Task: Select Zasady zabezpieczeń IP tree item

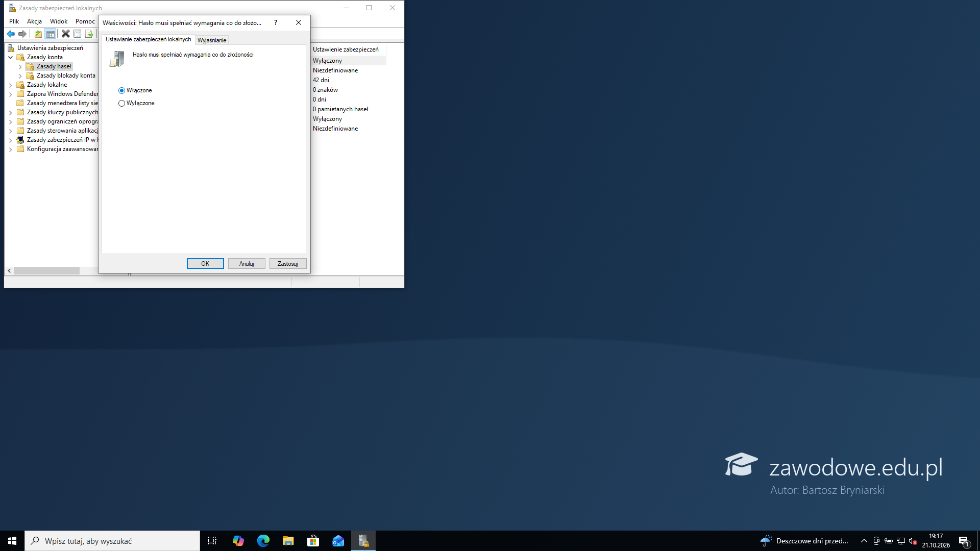Action: point(61,140)
